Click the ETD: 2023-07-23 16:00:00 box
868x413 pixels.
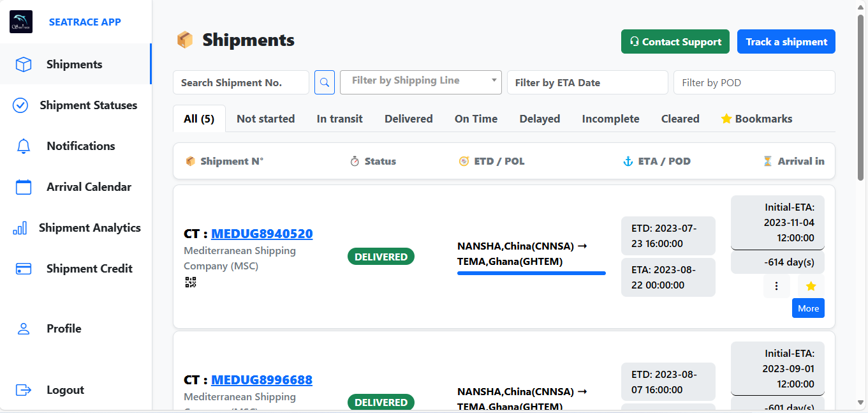pos(668,236)
